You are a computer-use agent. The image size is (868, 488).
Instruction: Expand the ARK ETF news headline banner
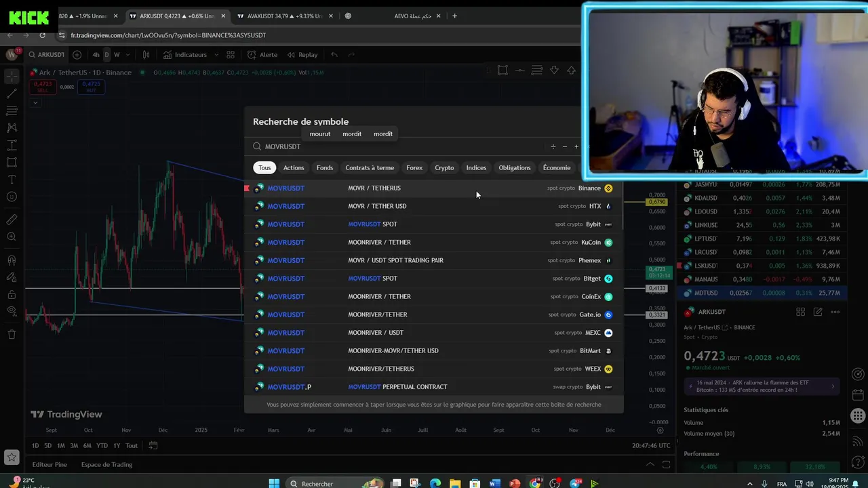762,386
